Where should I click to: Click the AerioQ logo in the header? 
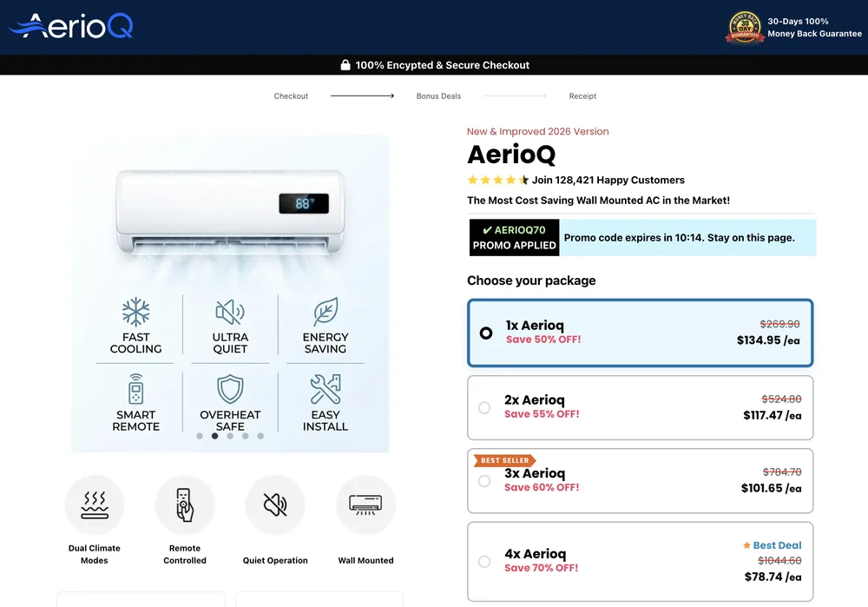71,25
